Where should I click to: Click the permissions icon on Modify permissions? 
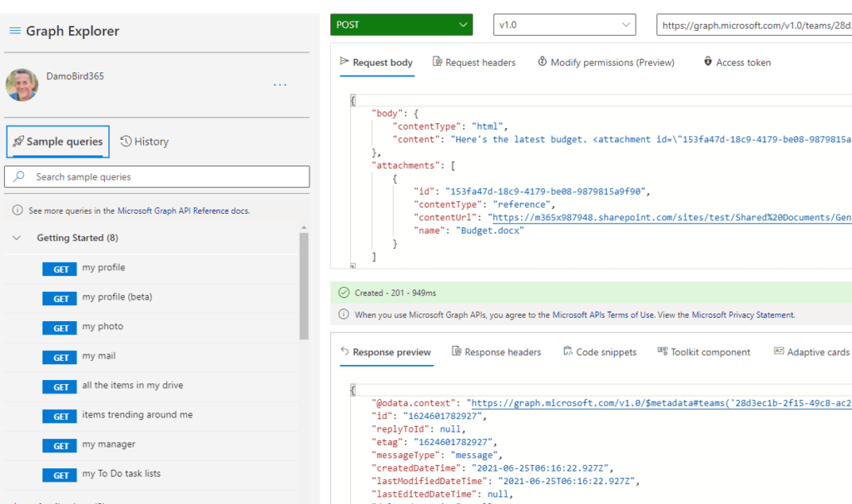click(542, 61)
